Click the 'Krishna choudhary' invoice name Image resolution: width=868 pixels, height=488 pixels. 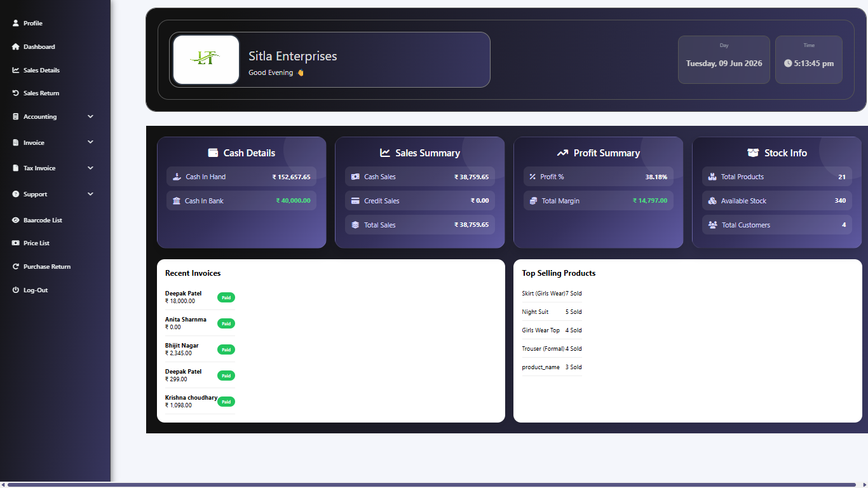[x=191, y=398]
